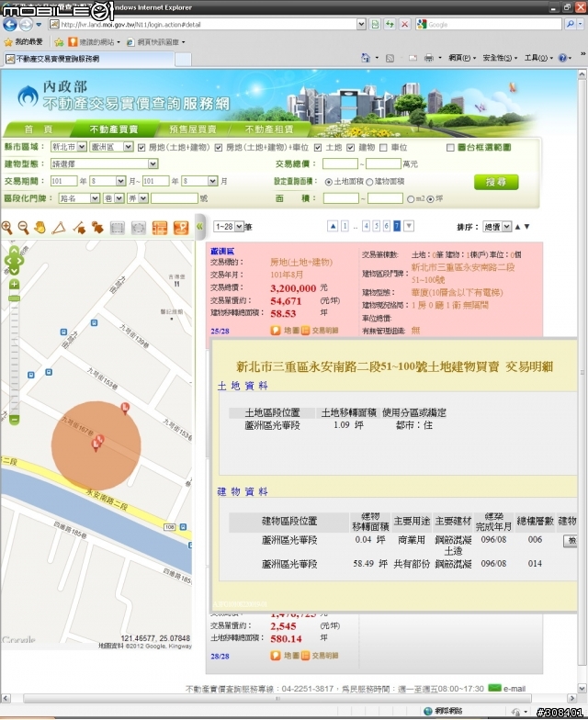Collapse map panel with green double-arrow

[199, 226]
